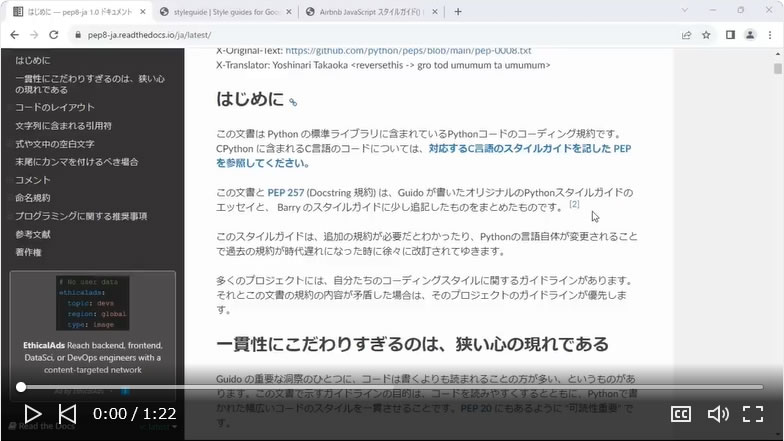Open the profile avatar menu

coord(750,35)
